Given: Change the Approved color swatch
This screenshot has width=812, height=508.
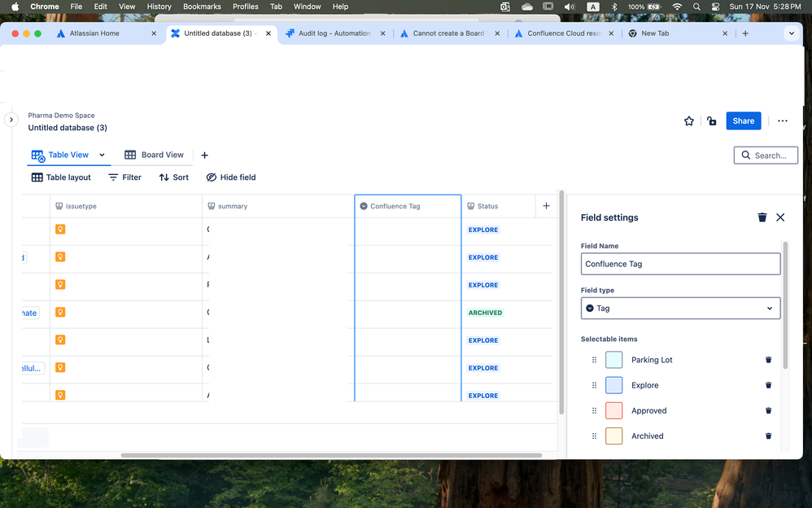Looking at the screenshot, I should point(613,410).
